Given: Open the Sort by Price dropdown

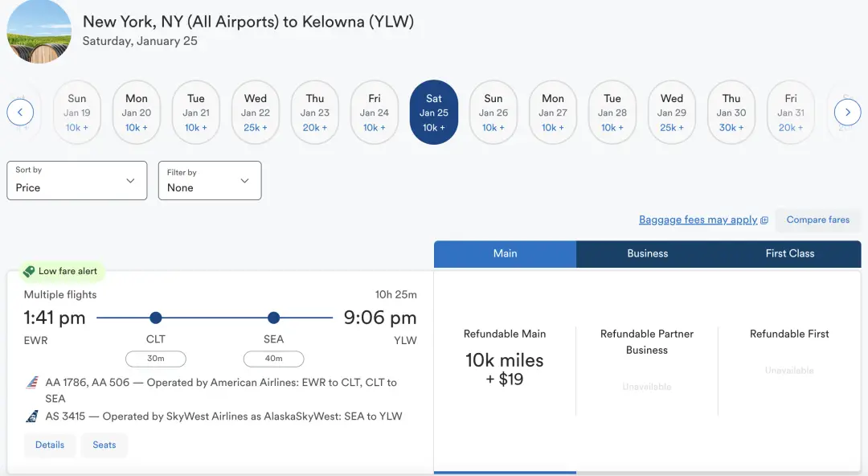Looking at the screenshot, I should tap(77, 180).
